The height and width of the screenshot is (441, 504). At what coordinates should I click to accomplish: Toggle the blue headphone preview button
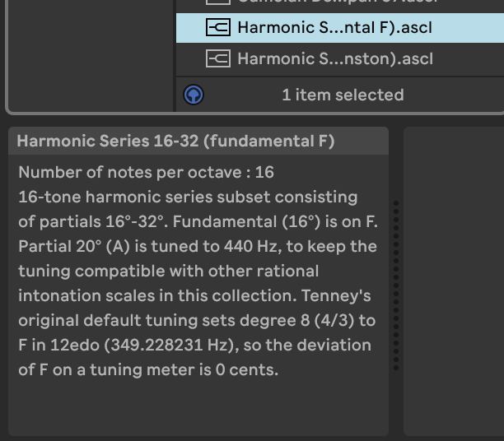pyautogui.click(x=194, y=95)
